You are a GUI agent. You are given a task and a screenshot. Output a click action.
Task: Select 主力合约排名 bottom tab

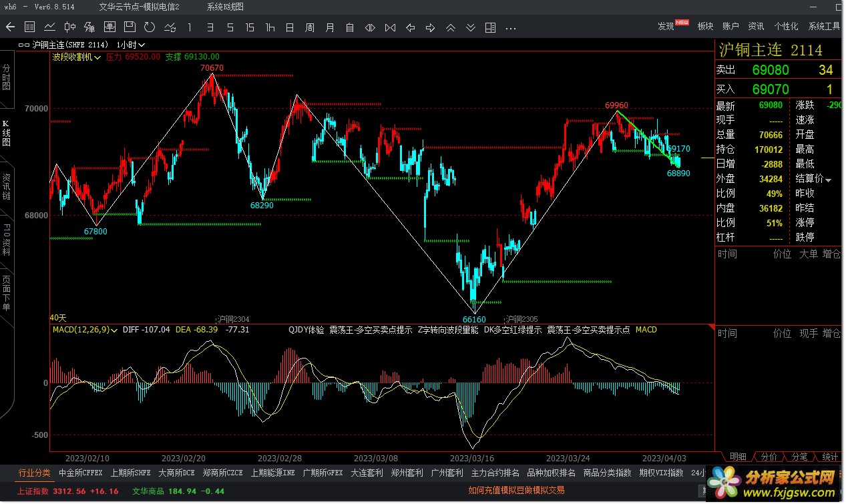pyautogui.click(x=495, y=473)
